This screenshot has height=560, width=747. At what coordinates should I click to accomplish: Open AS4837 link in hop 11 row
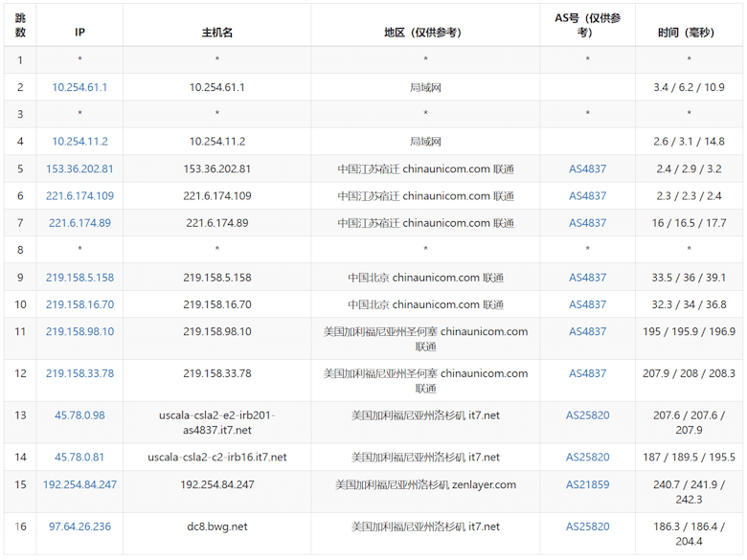click(587, 331)
